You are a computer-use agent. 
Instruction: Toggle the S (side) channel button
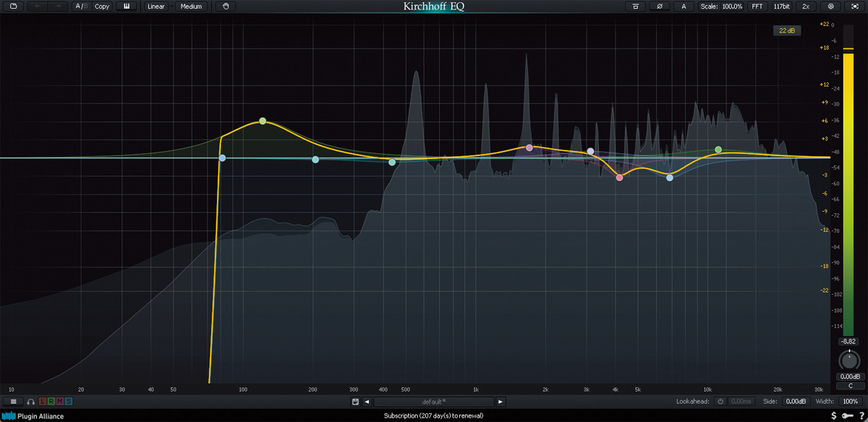pos(69,402)
